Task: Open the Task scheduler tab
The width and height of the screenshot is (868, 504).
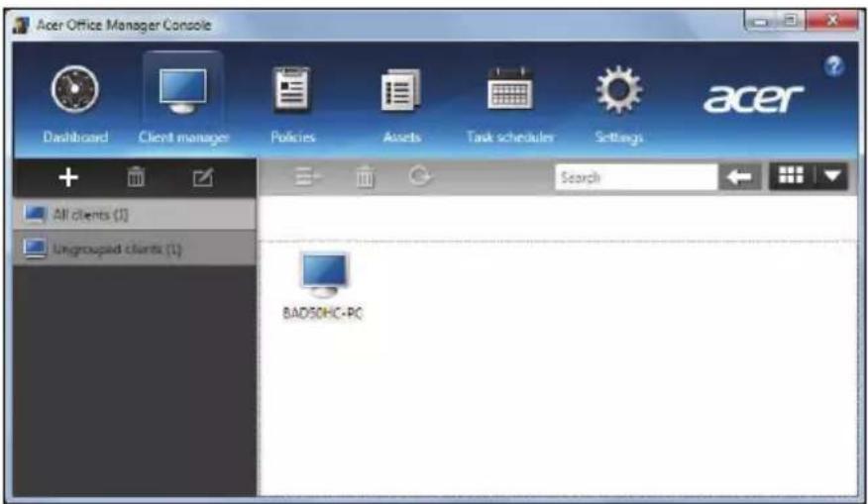Action: 510,104
